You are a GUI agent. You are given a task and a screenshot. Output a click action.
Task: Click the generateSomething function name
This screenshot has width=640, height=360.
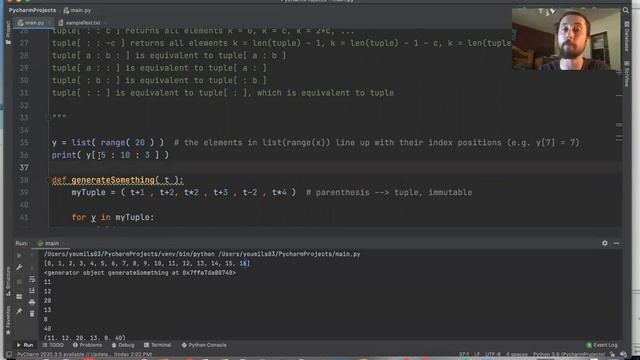click(x=113, y=180)
